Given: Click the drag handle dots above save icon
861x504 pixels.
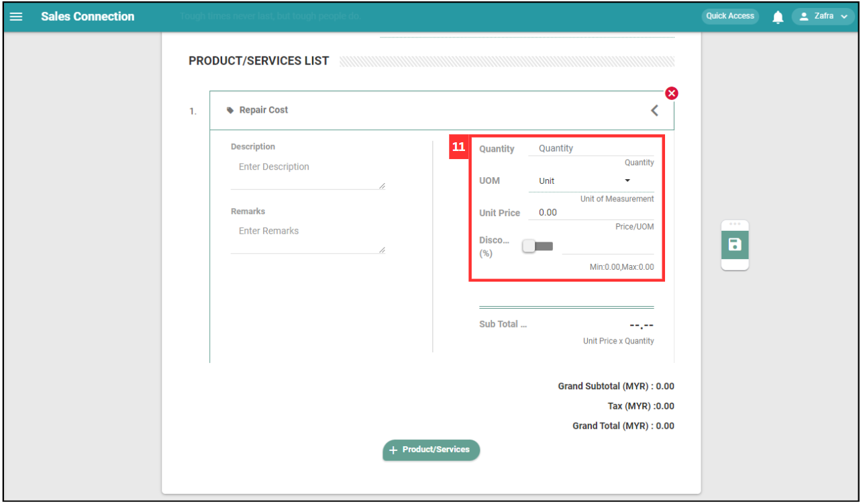Looking at the screenshot, I should click(x=735, y=224).
